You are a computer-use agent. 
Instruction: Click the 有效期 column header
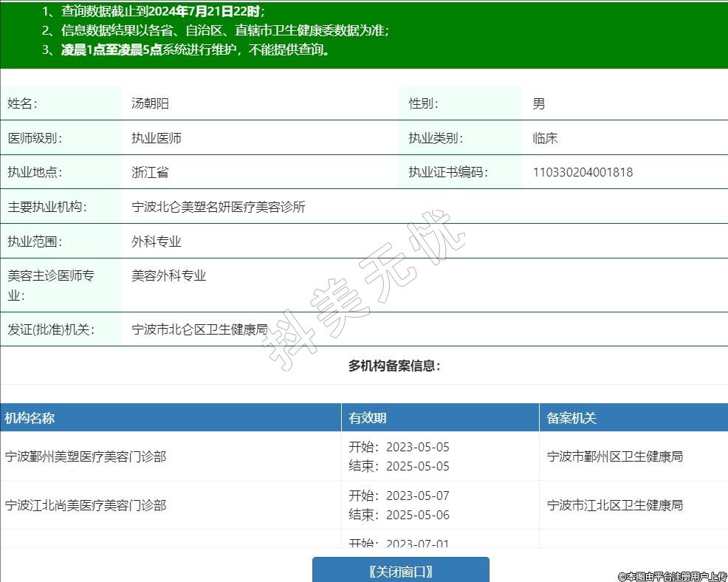tap(368, 418)
